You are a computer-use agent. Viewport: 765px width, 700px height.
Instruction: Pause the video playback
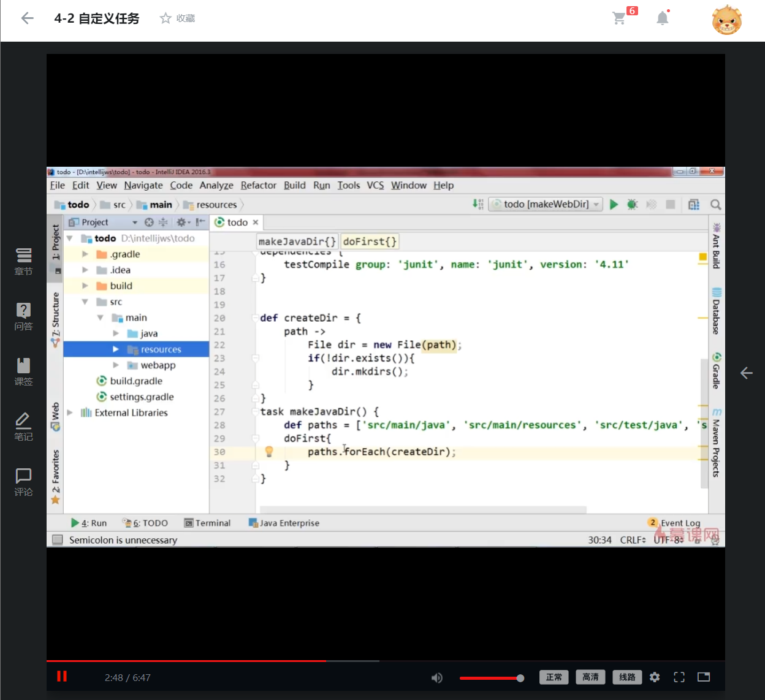(62, 676)
